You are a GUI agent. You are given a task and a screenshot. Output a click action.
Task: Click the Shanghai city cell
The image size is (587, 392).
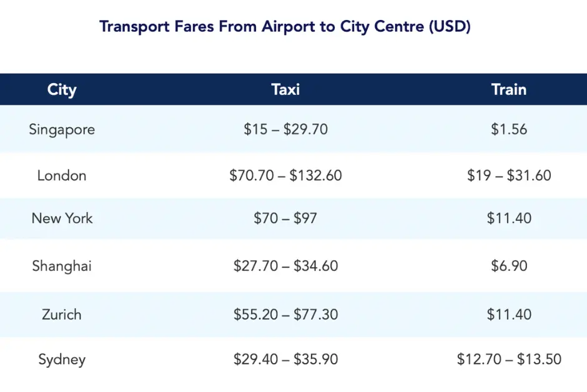click(62, 266)
